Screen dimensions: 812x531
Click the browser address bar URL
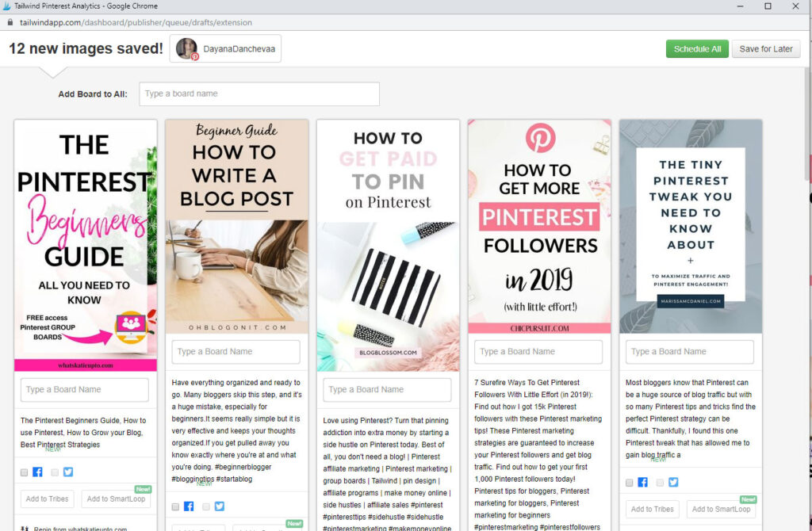point(136,22)
